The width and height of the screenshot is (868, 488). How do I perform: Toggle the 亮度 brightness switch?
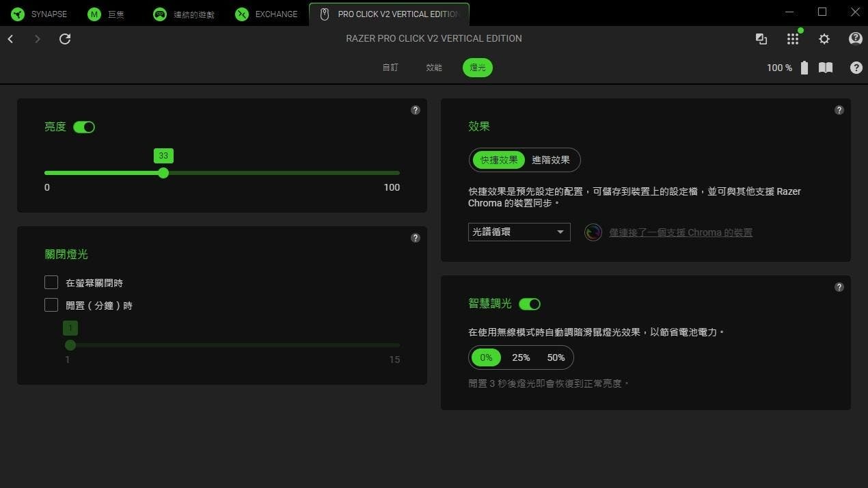click(x=84, y=127)
